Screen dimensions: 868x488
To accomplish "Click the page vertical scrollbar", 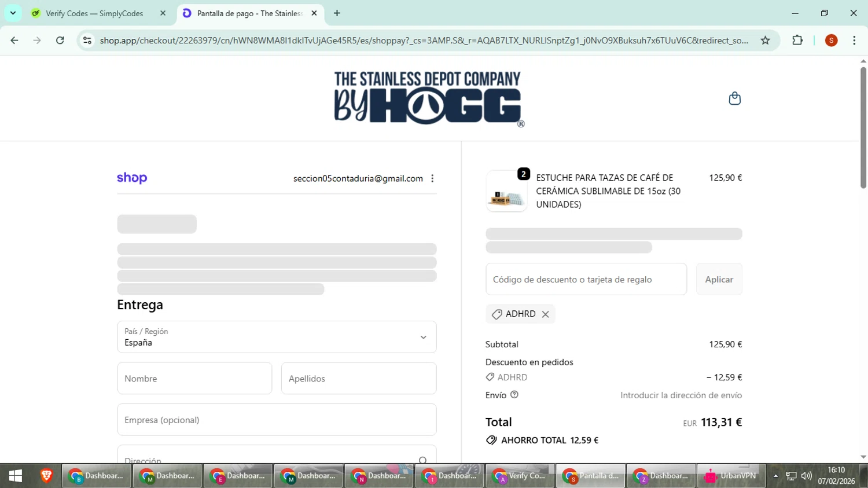I will point(863,127).
